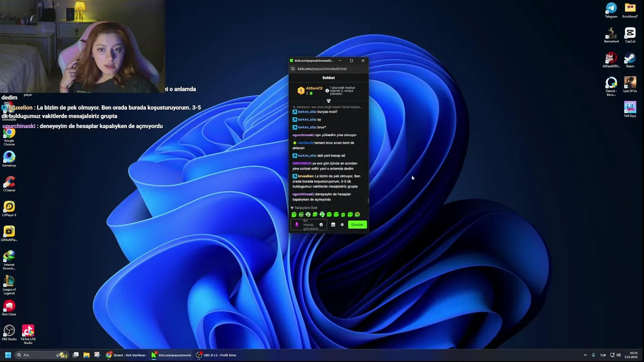Expand the gift leaderboard chevron
This screenshot has width=644, height=362.
click(x=329, y=101)
